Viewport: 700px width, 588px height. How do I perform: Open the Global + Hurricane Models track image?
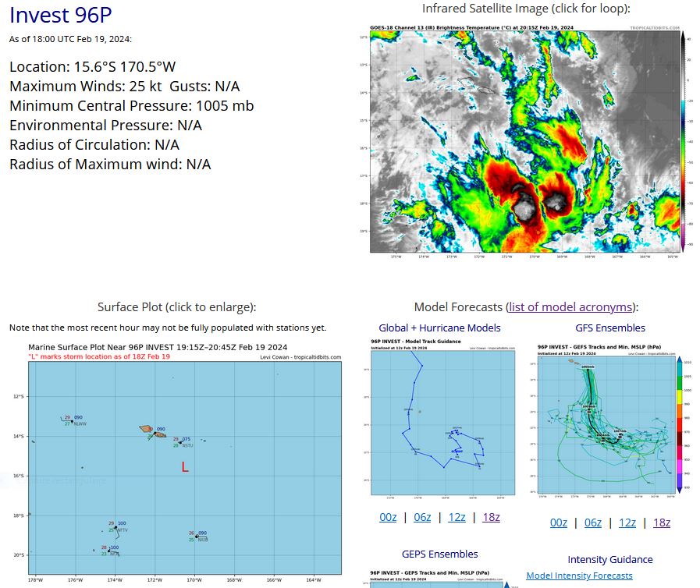(439, 417)
